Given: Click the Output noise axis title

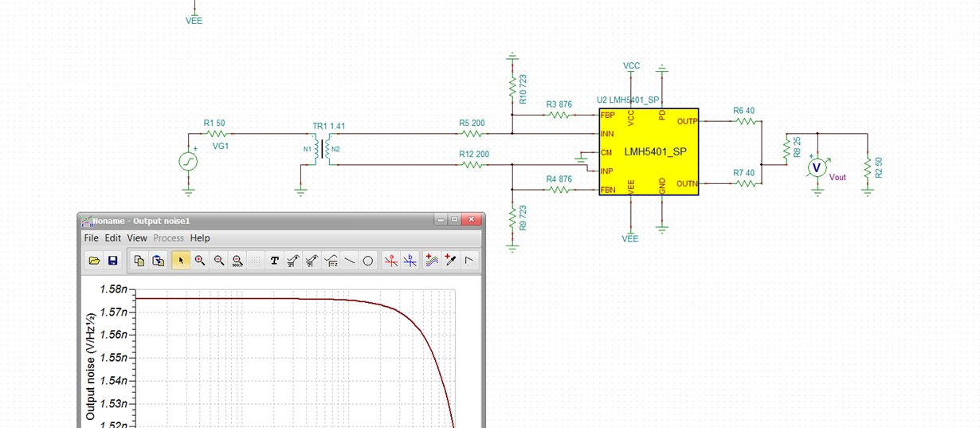Looking at the screenshot, I should [x=90, y=367].
